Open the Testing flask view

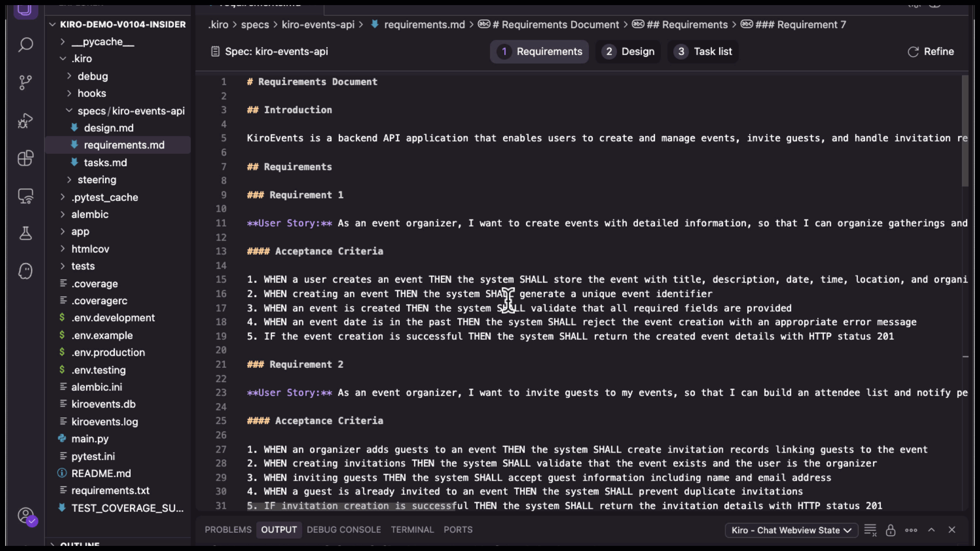[x=26, y=233]
